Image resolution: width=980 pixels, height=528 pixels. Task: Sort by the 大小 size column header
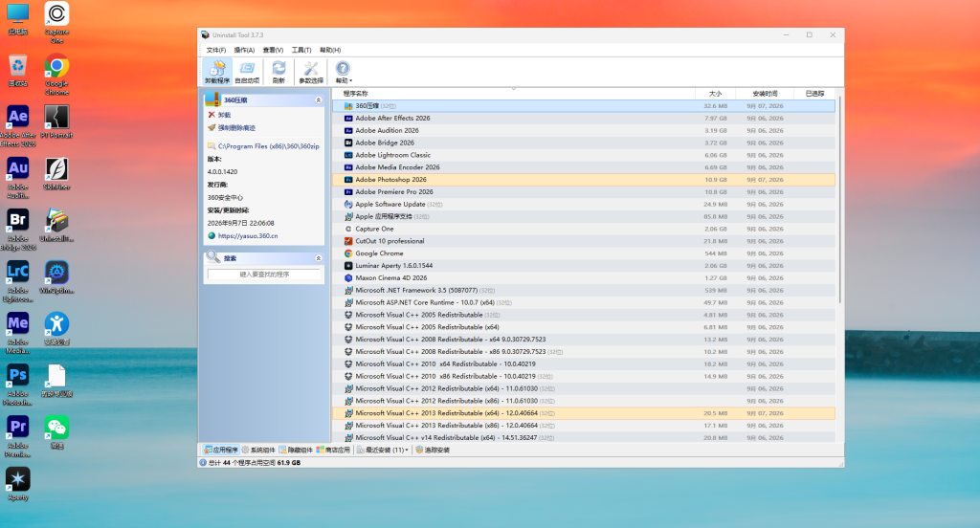click(715, 94)
